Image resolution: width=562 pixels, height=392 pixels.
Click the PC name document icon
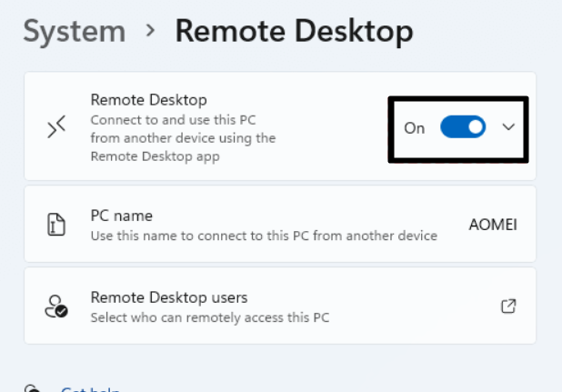tap(56, 225)
